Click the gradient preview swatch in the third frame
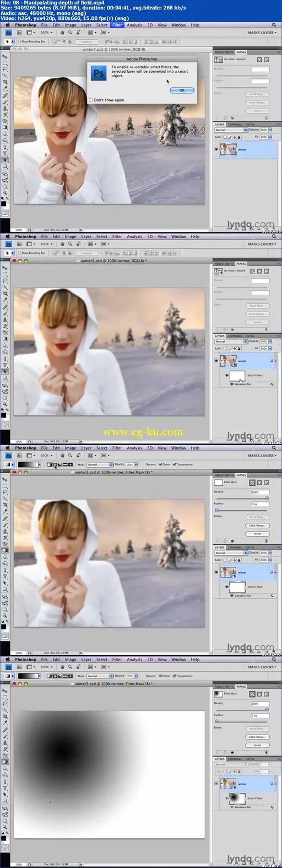The height and width of the screenshot is (868, 282). pos(29,464)
